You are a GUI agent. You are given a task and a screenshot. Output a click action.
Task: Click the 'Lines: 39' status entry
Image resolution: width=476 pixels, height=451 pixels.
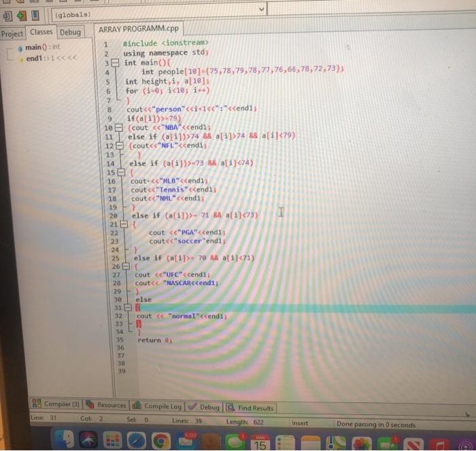[187, 420]
